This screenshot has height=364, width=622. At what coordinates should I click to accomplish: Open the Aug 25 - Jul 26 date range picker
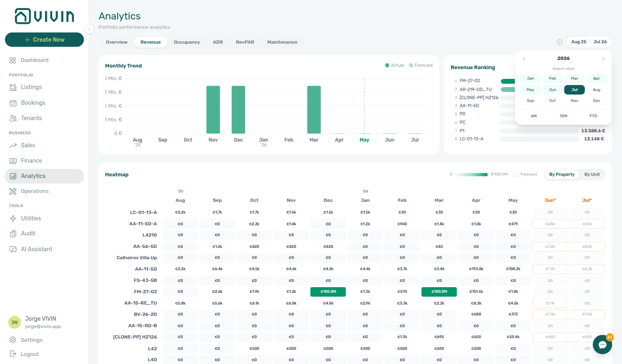click(x=589, y=42)
